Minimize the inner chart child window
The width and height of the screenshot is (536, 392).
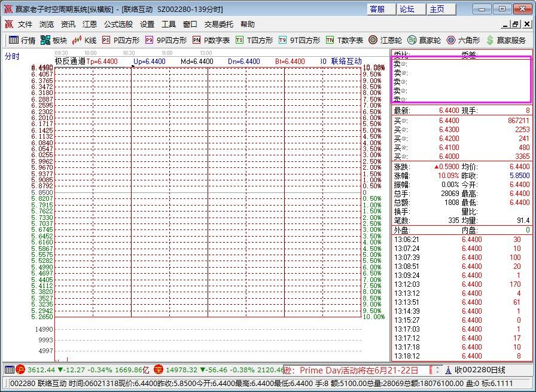[505, 24]
